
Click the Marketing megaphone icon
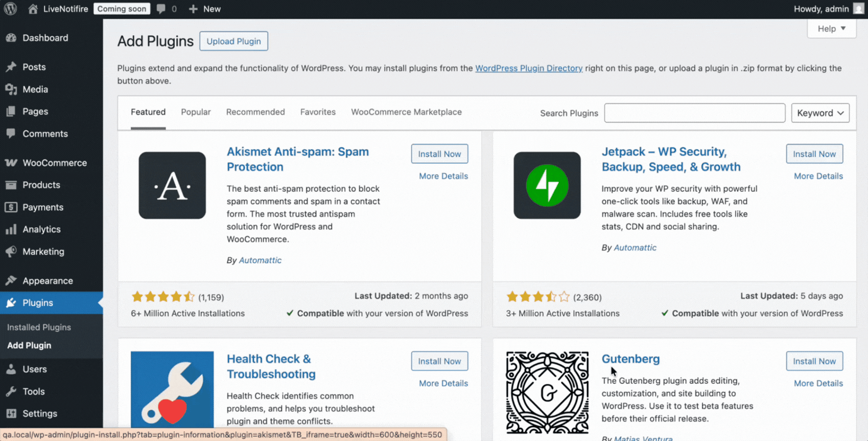(x=11, y=252)
